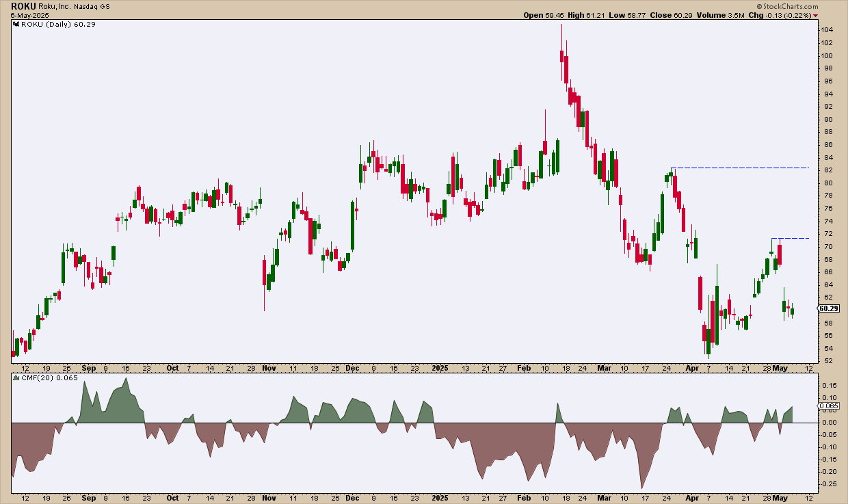Image resolution: width=848 pixels, height=504 pixels.
Task: Click the 60.29 last price label on axis
Action: tap(828, 309)
